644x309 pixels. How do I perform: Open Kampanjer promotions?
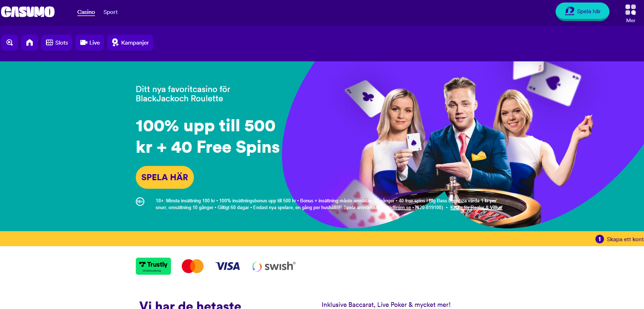point(130,43)
